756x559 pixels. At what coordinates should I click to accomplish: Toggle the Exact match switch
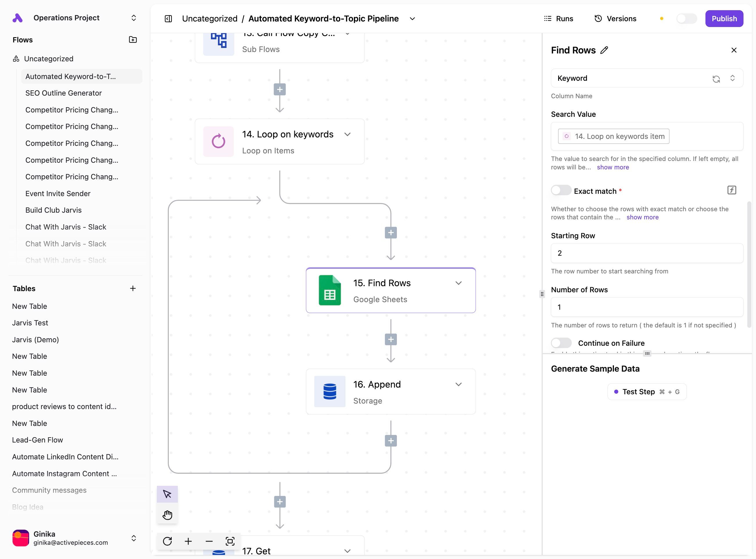(561, 191)
